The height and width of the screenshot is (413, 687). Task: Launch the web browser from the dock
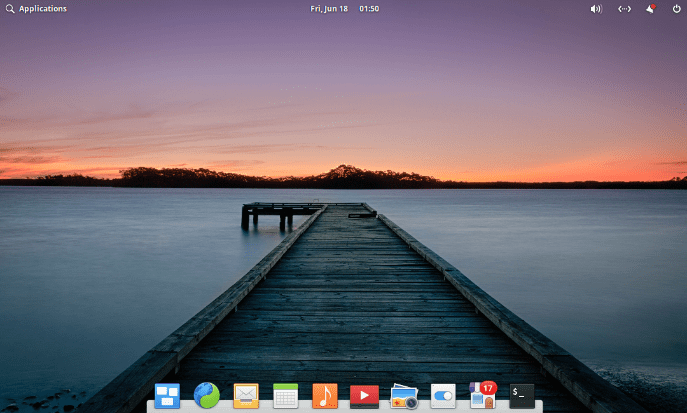[x=206, y=396]
